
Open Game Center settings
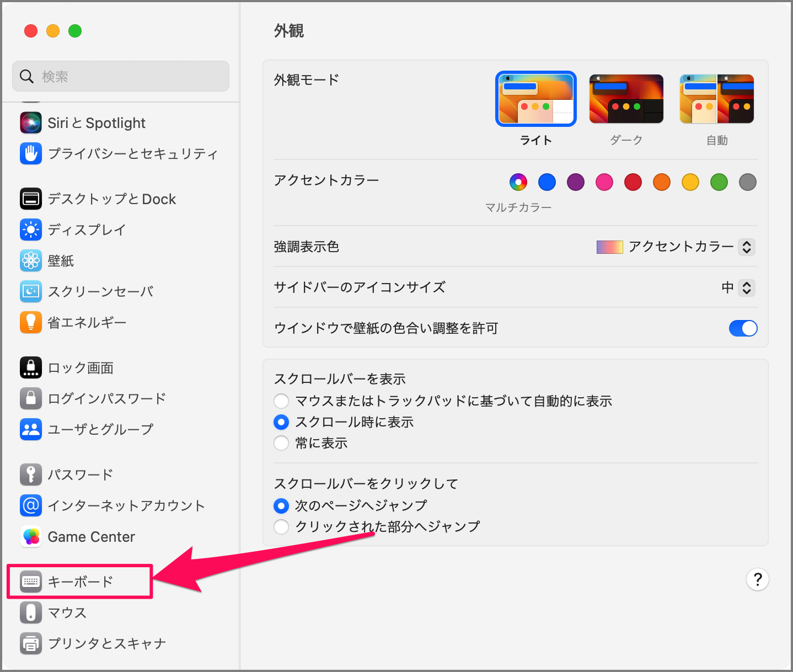click(x=92, y=536)
